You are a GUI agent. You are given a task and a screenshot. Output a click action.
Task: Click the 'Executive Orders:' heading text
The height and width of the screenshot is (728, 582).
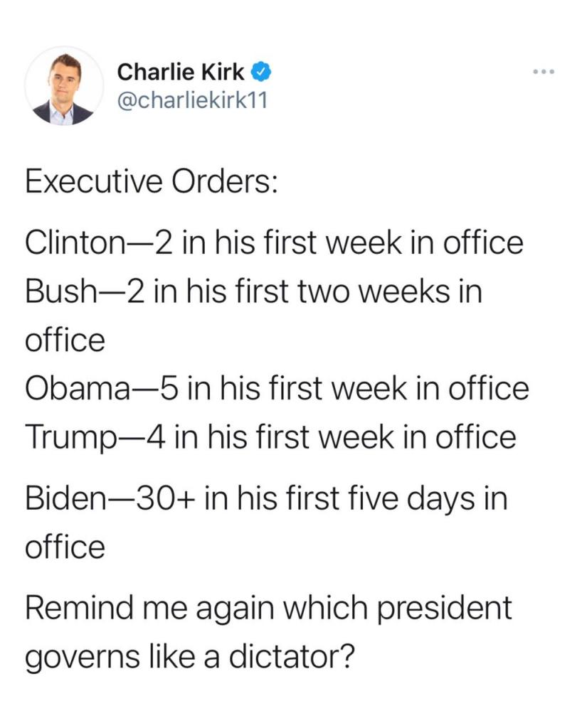point(152,182)
